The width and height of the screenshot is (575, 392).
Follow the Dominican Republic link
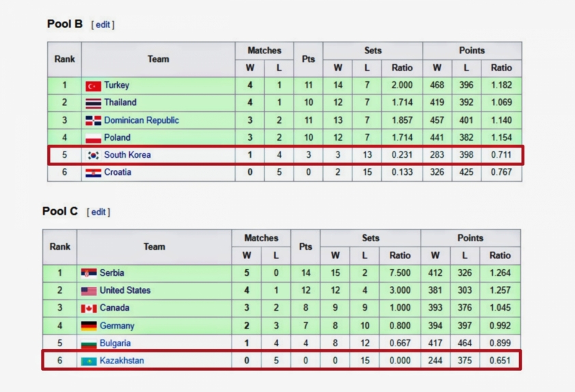141,120
